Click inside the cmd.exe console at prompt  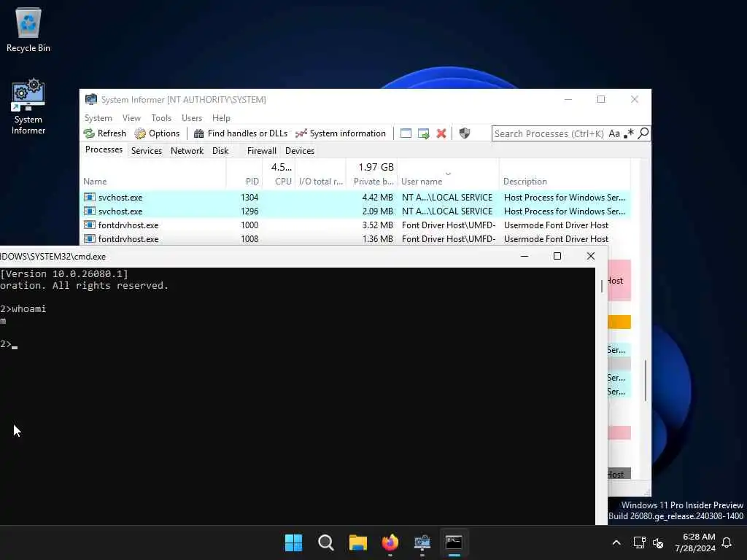pos(15,345)
